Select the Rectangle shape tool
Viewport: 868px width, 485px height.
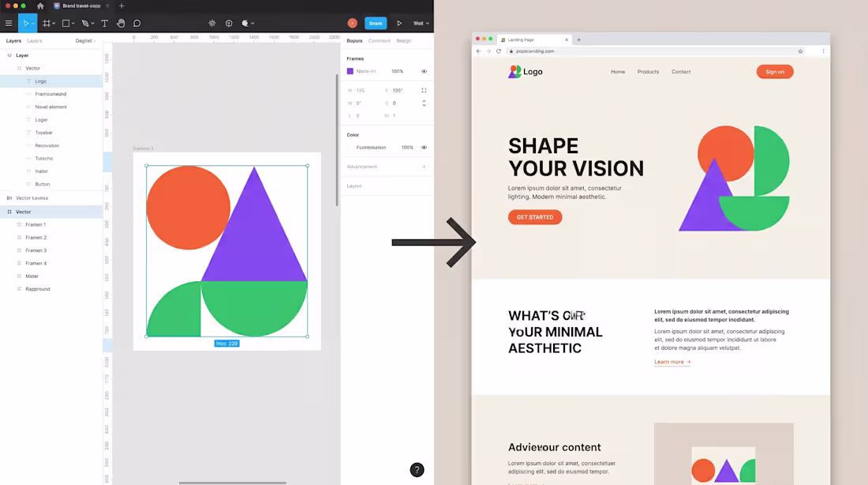tap(65, 23)
